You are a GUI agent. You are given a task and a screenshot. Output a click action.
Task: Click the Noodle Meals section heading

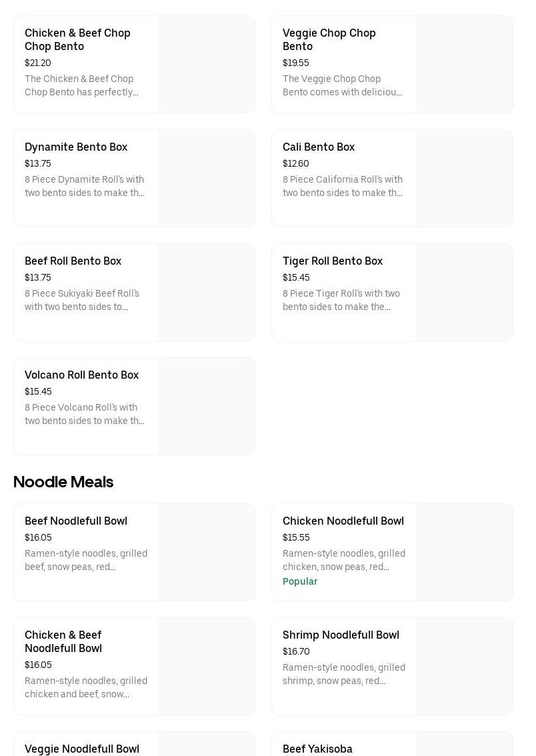(63, 481)
